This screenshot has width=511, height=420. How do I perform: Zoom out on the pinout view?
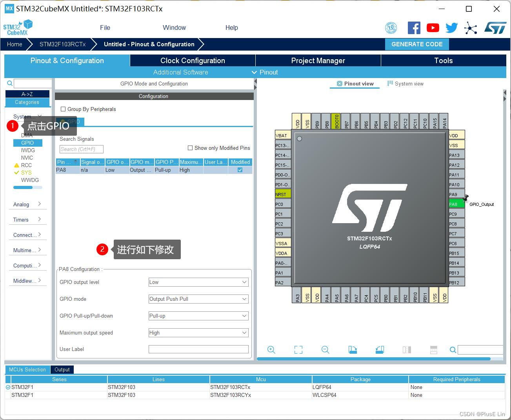(325, 350)
